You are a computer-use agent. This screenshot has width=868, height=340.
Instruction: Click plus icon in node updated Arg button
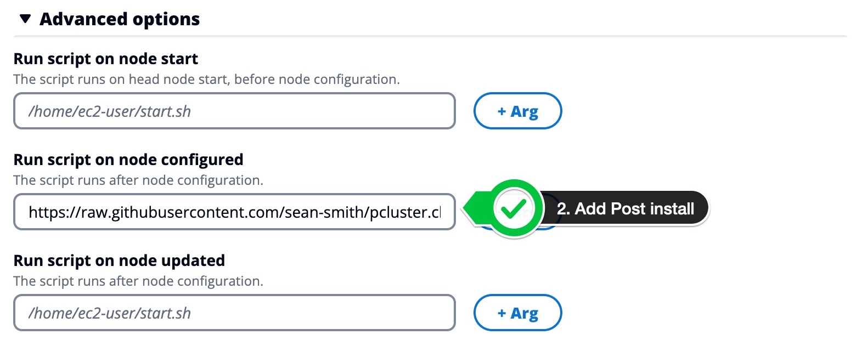click(501, 313)
